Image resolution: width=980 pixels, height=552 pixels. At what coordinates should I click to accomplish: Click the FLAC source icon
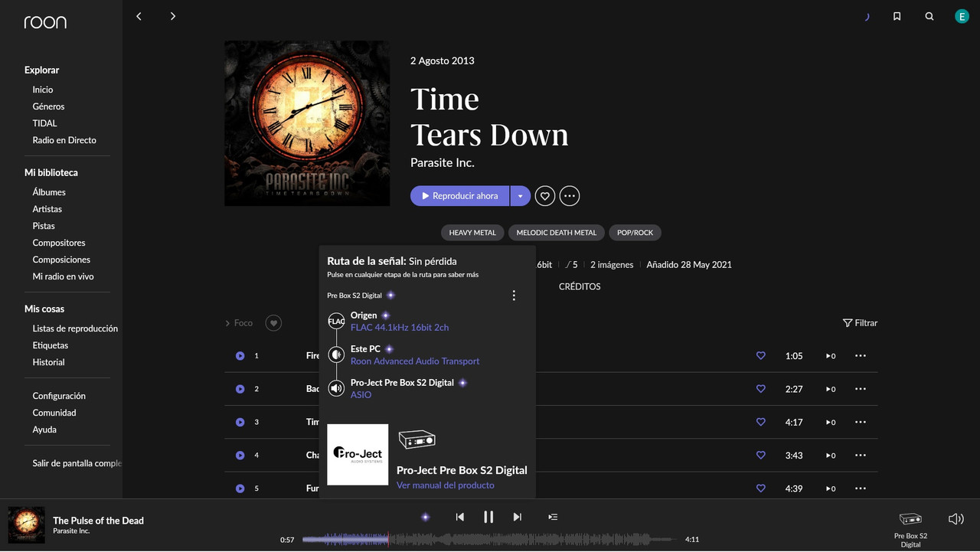point(336,322)
